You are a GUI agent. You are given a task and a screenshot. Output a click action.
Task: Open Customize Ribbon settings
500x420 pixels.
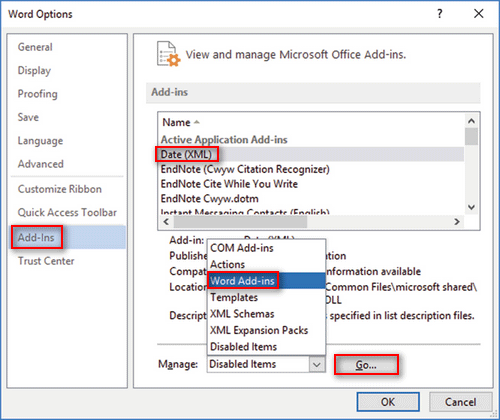(x=60, y=189)
